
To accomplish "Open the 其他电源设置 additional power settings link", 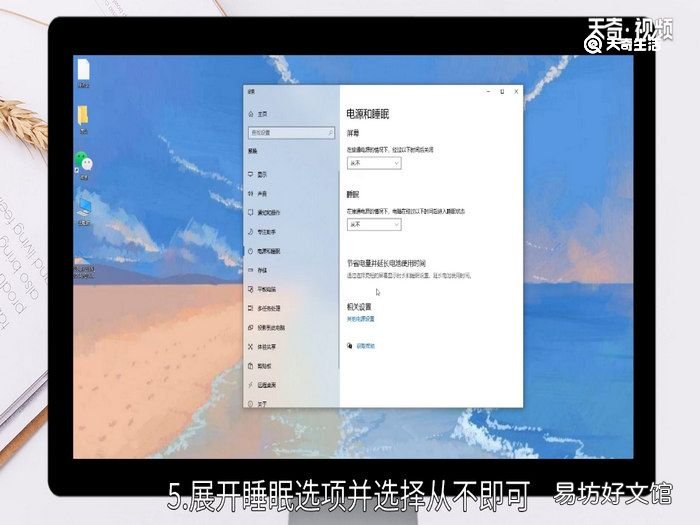I will pos(361,319).
